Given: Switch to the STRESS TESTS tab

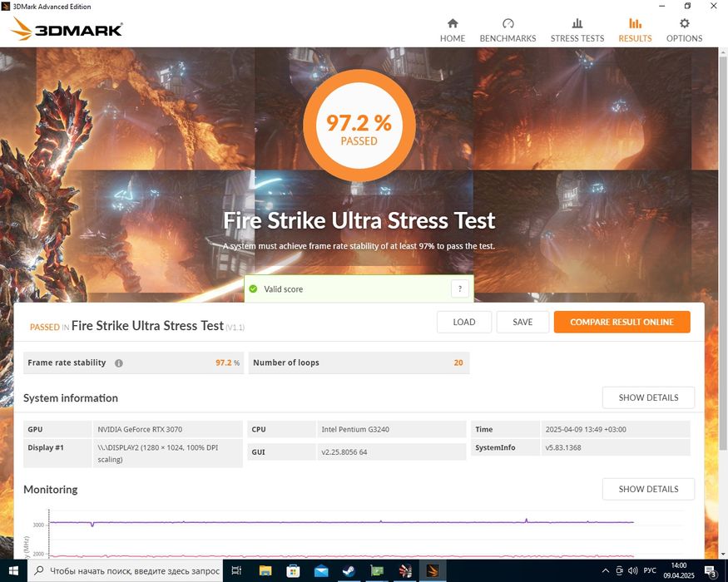Looking at the screenshot, I should pyautogui.click(x=577, y=31).
